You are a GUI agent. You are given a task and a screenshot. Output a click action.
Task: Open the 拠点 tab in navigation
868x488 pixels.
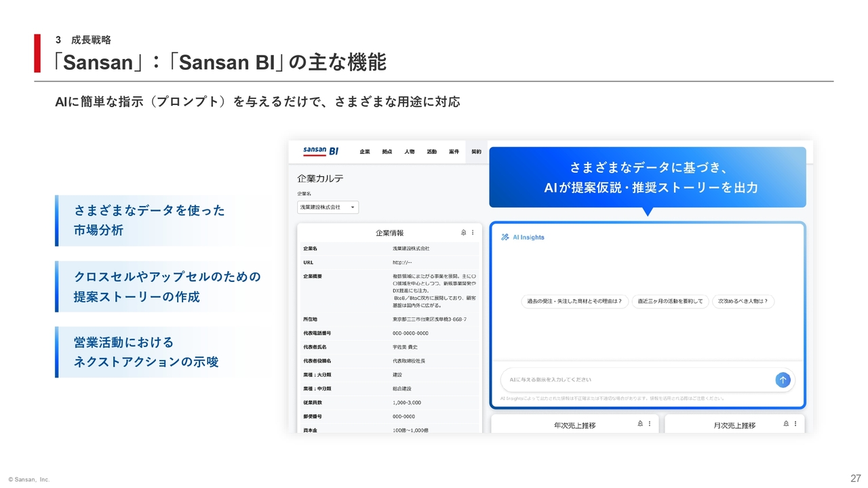(x=387, y=152)
